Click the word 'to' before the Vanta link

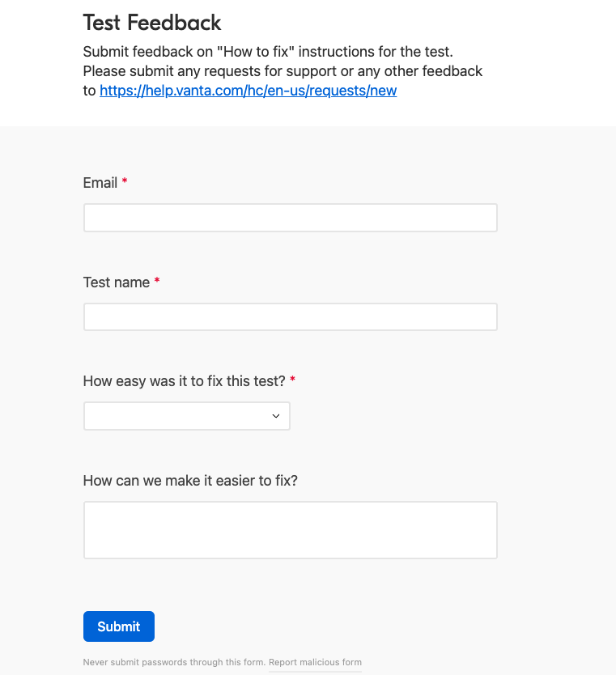click(x=89, y=91)
